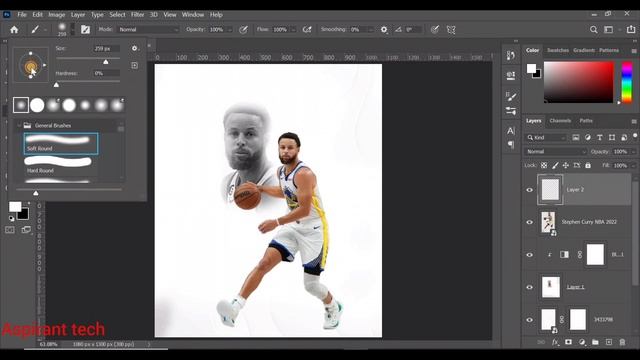The width and height of the screenshot is (640, 360).
Task: Collapse the General Brushes folder
Action: 19,125
